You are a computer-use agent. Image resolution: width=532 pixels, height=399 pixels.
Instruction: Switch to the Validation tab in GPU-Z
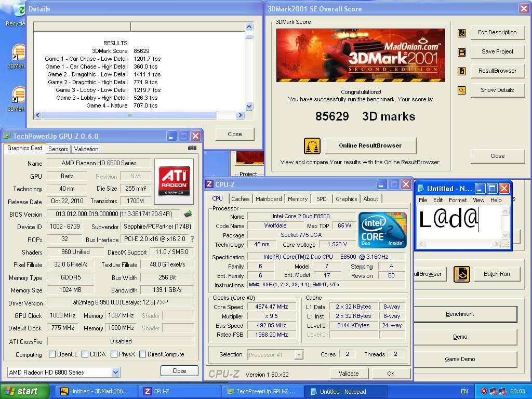tap(86, 149)
